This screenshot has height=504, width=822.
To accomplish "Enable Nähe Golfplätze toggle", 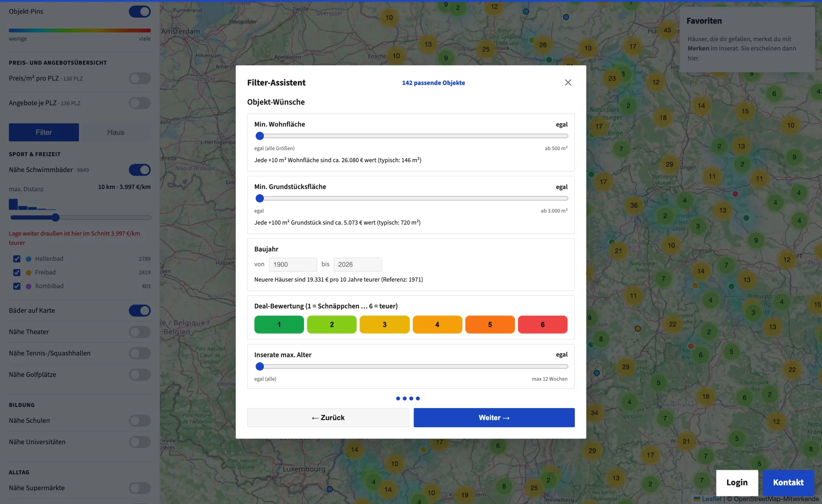I will (140, 375).
